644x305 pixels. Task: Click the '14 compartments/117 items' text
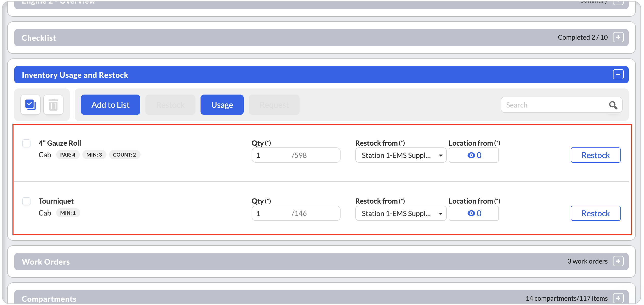(x=566, y=298)
